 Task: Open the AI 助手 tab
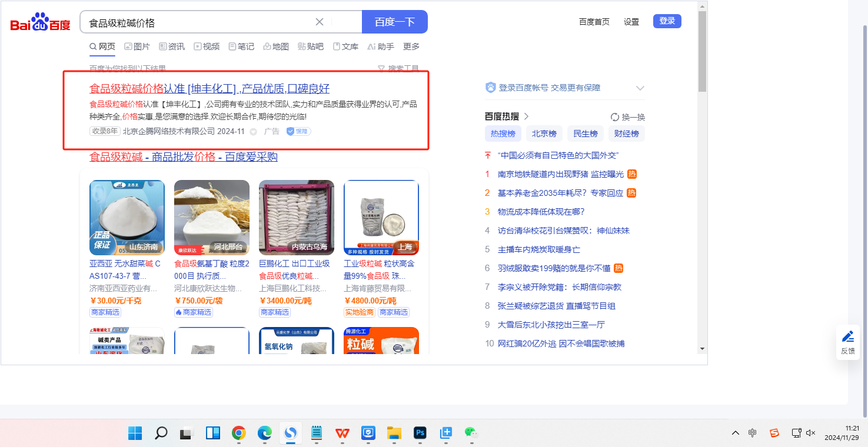[381, 46]
